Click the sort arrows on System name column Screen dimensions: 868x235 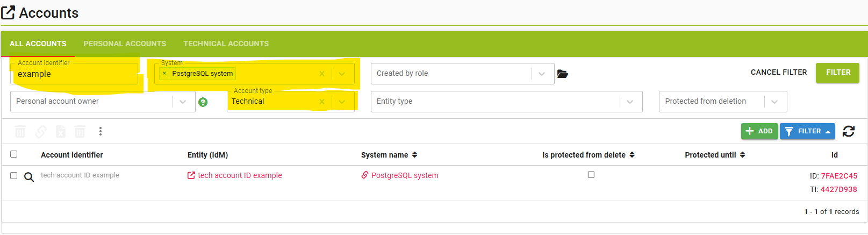414,155
